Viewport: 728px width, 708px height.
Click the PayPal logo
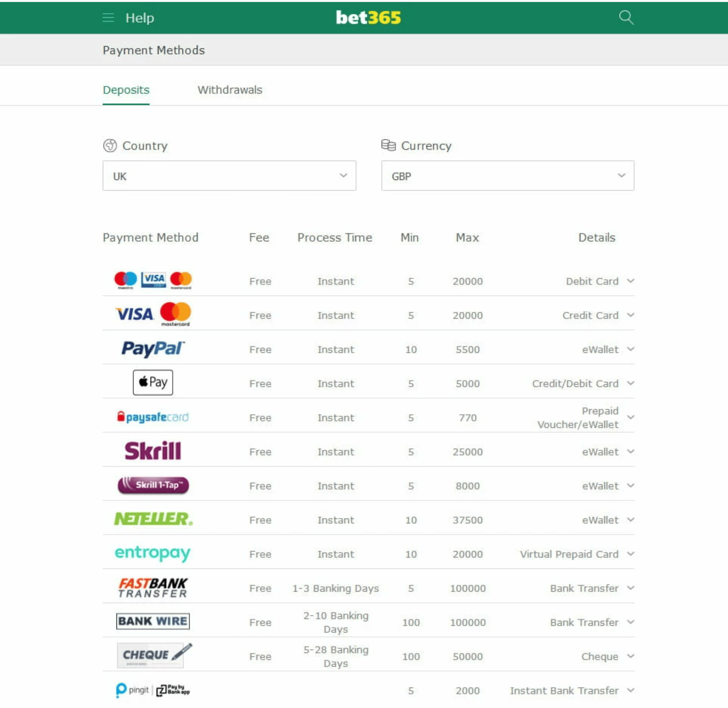(x=153, y=349)
